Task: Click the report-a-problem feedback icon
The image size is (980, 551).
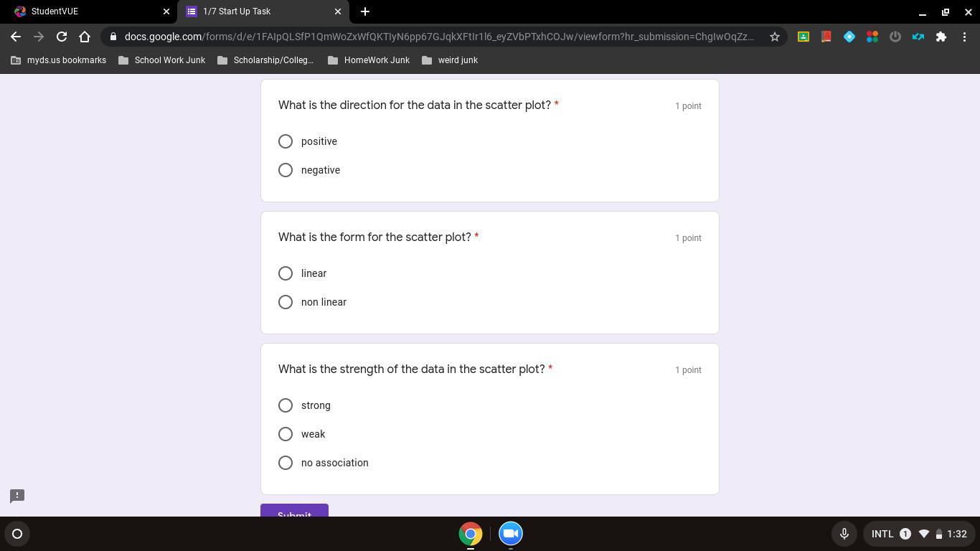Action: [17, 496]
